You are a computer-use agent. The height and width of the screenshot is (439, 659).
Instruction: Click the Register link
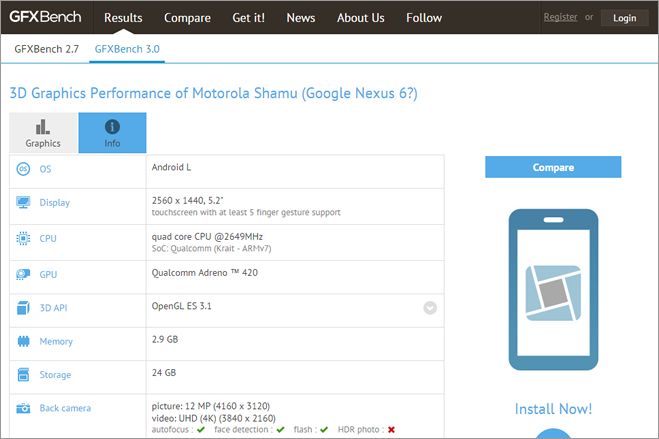click(x=560, y=17)
